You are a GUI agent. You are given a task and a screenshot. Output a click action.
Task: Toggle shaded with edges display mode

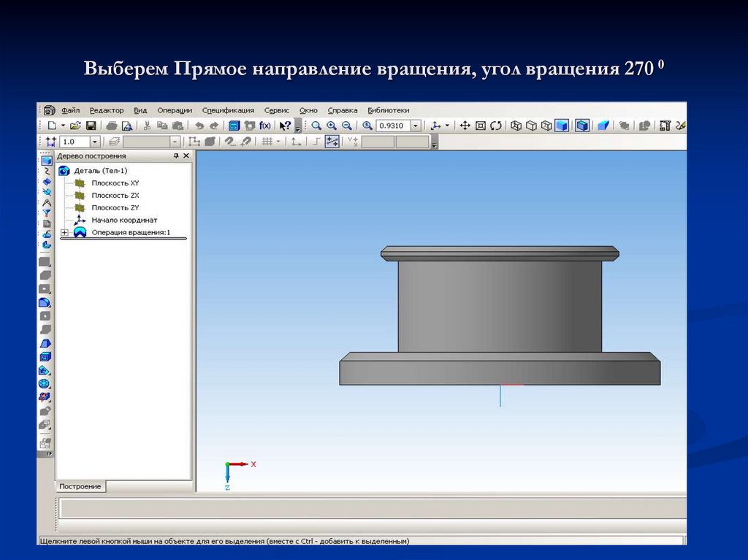(582, 126)
